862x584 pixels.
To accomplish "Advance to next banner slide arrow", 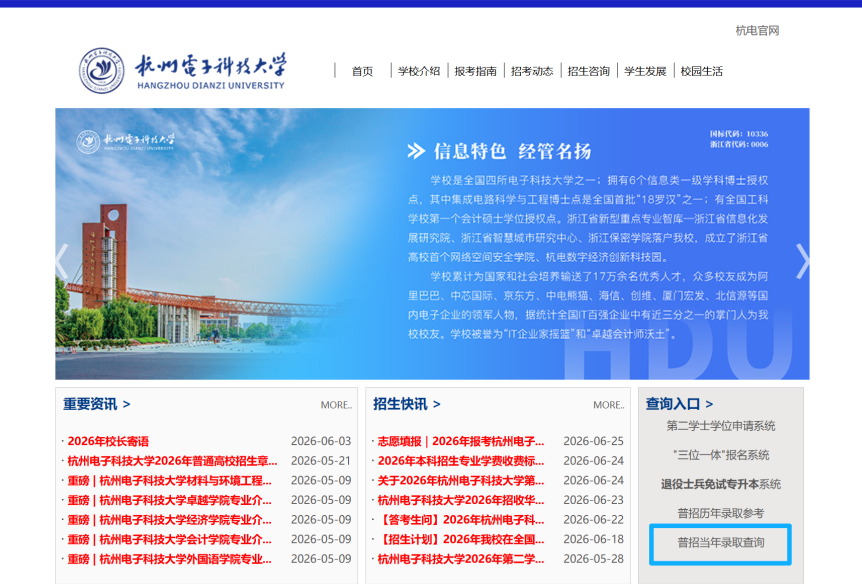I will click(x=803, y=261).
